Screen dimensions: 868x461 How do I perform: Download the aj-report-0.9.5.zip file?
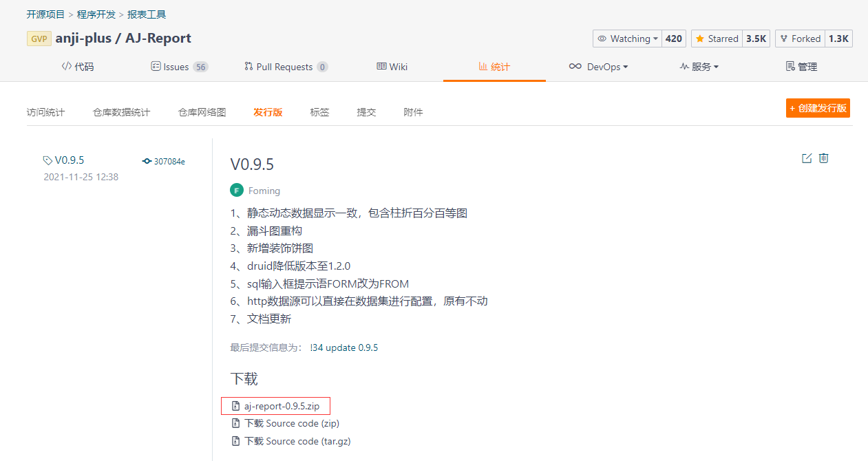(x=282, y=406)
